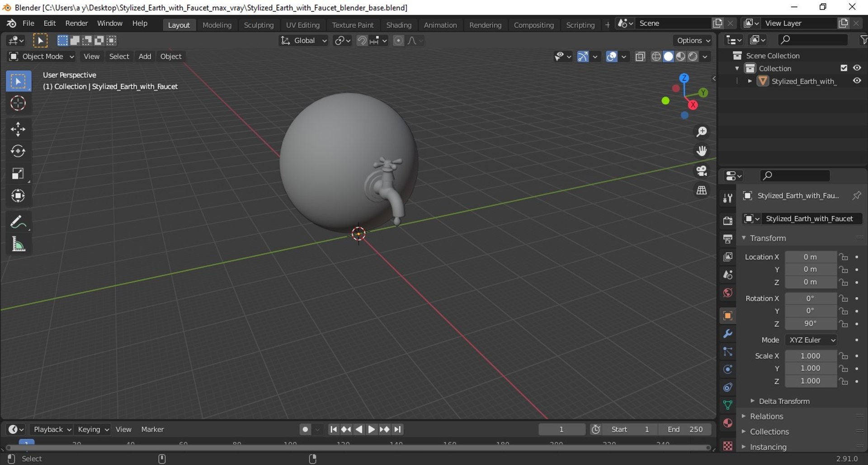Open the Options dropdown

click(693, 41)
